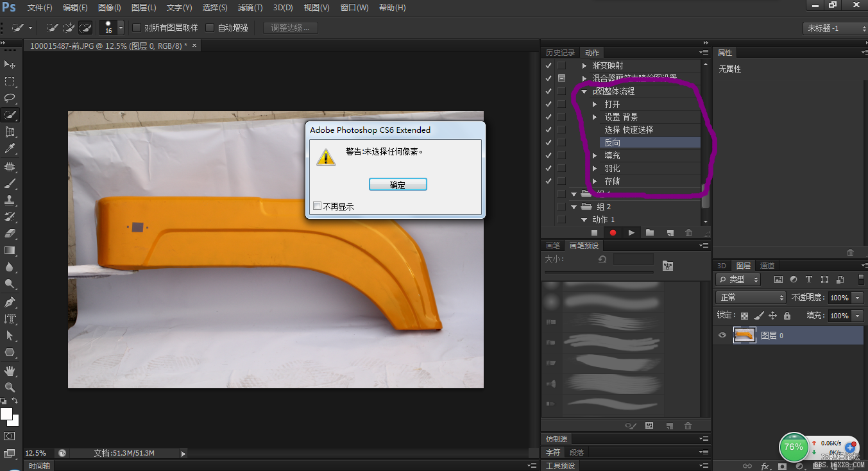Select the Pen tool

click(10, 302)
